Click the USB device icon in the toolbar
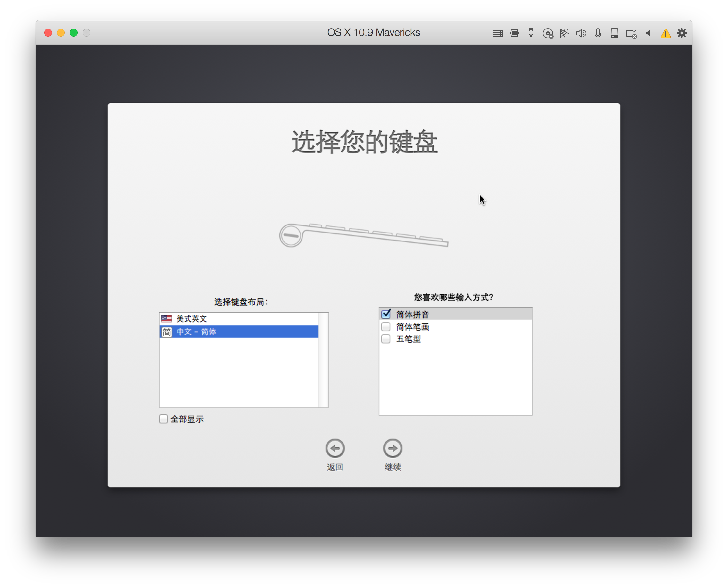Image resolution: width=728 pixels, height=588 pixels. pos(531,33)
